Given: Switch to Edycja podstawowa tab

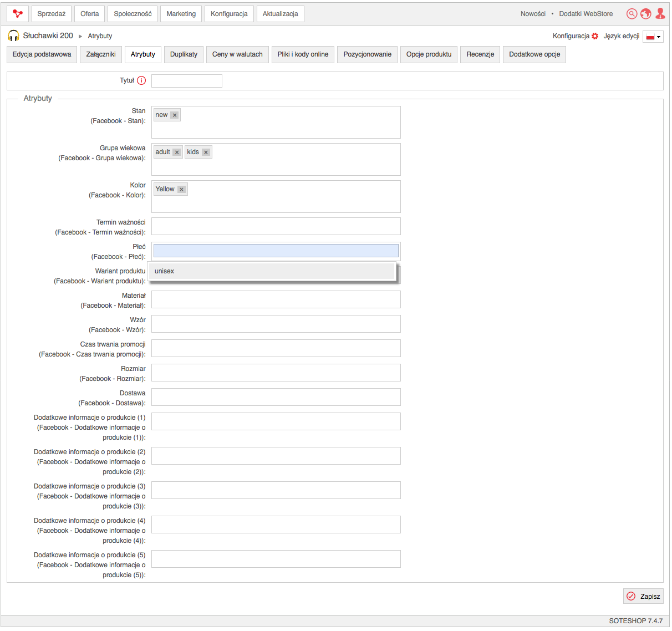Looking at the screenshot, I should pos(42,54).
